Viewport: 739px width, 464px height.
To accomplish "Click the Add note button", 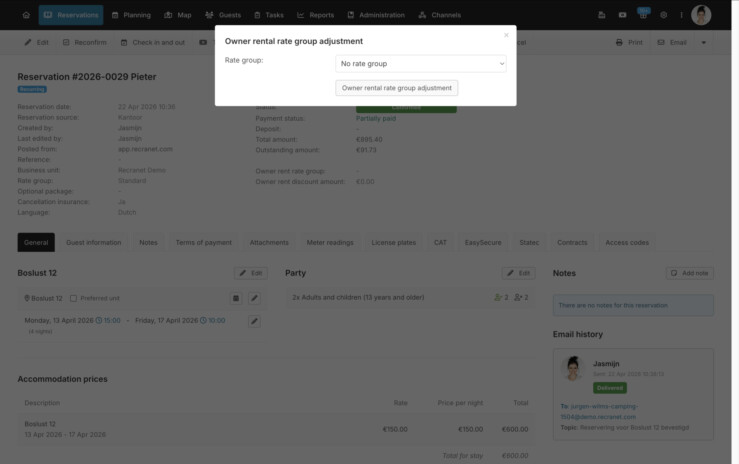I will (x=690, y=273).
